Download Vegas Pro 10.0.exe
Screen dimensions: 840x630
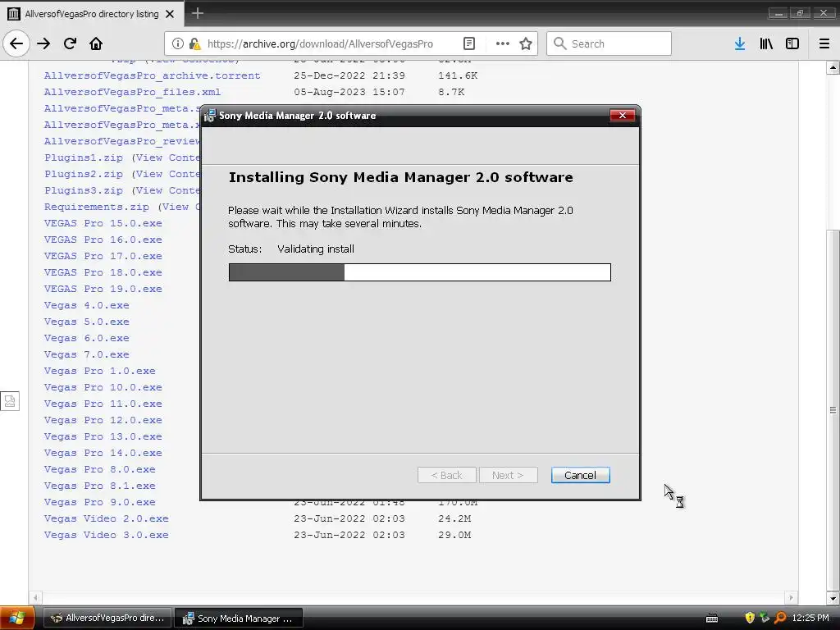[103, 387]
